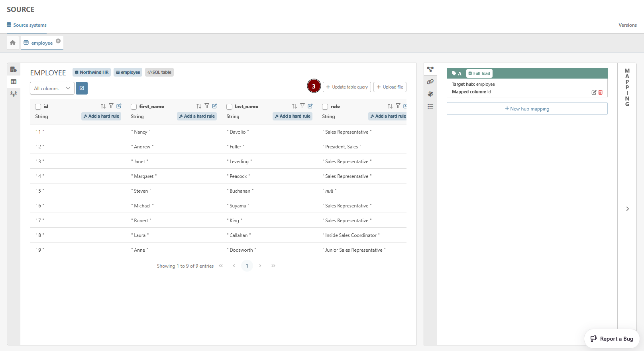The height and width of the screenshot is (351, 644).
Task: Add a New hub mapping
Action: 527,108
